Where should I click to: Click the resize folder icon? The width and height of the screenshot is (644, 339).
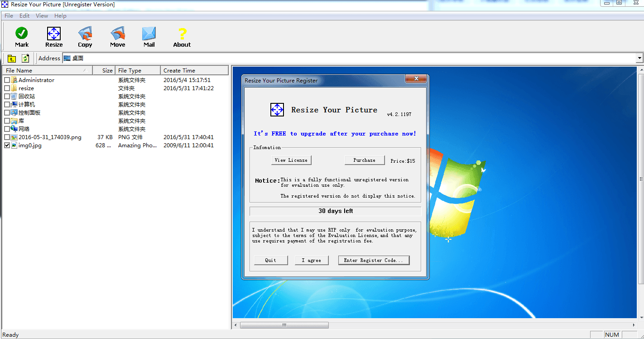(14, 88)
